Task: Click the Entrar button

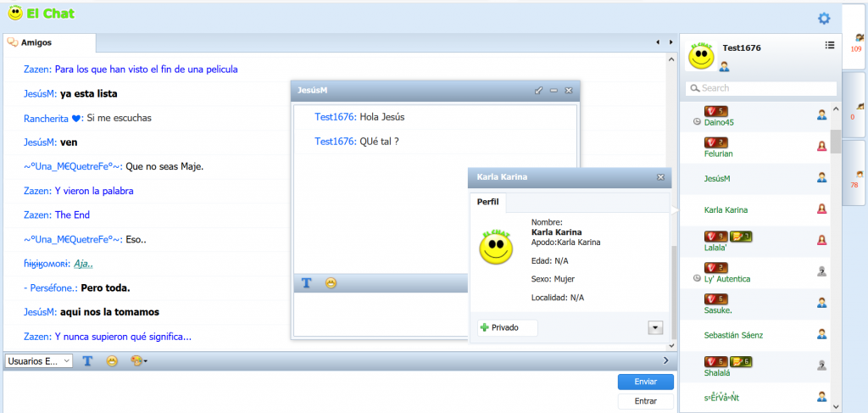Action: [x=645, y=401]
